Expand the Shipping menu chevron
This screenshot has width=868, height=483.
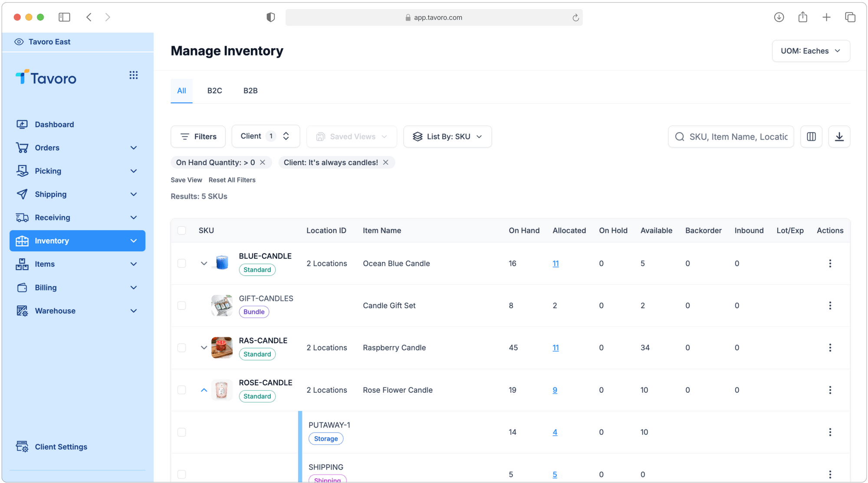click(134, 194)
